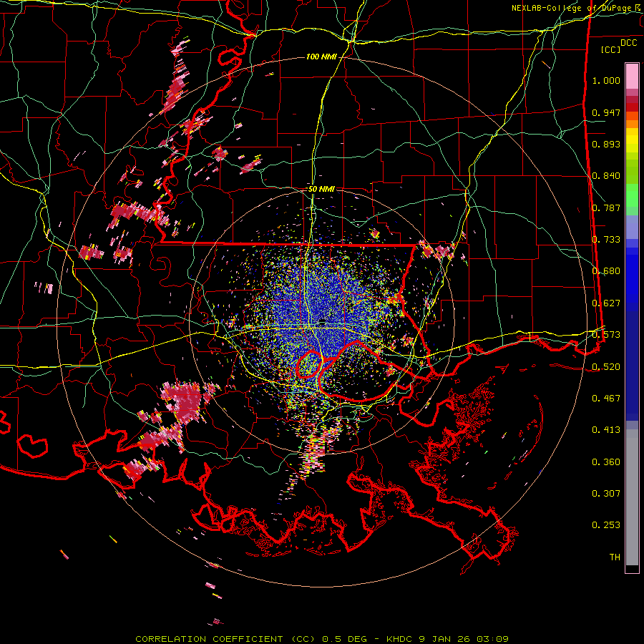This screenshot has height=644, width=644.
Task: Select the 0.467 scale value
Action: coord(606,399)
